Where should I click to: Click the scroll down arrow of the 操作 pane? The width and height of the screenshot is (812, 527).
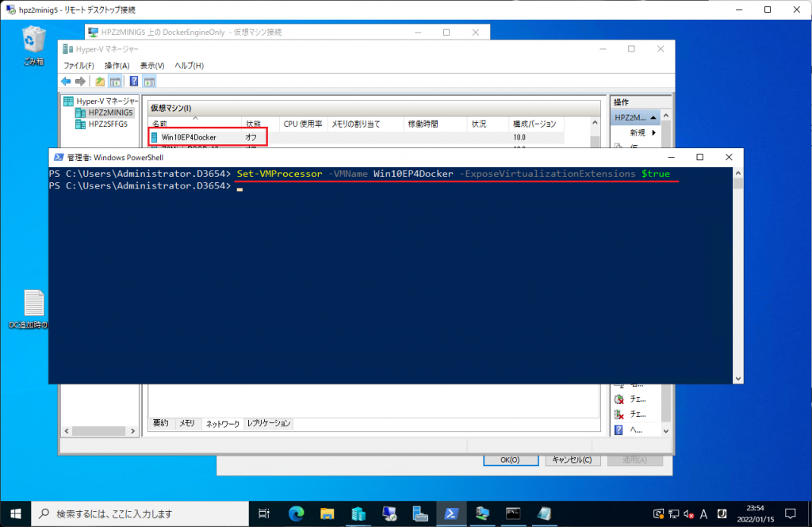pos(666,430)
